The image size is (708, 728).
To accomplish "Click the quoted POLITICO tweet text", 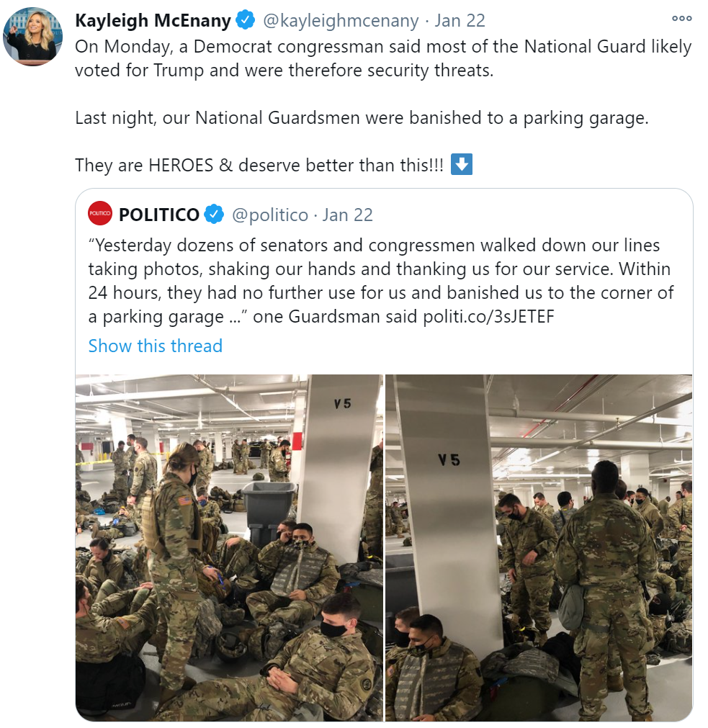I will pyautogui.click(x=381, y=281).
